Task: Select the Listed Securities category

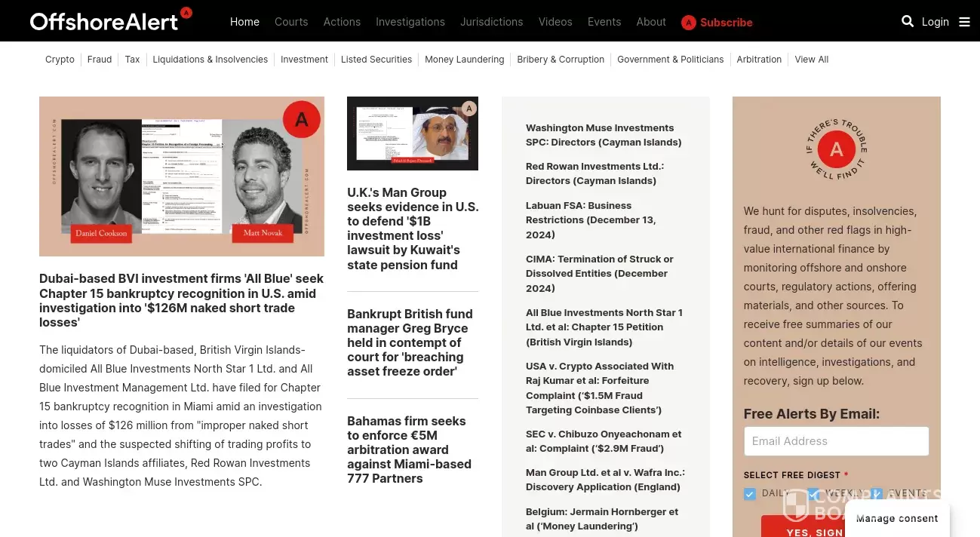Action: (376, 60)
